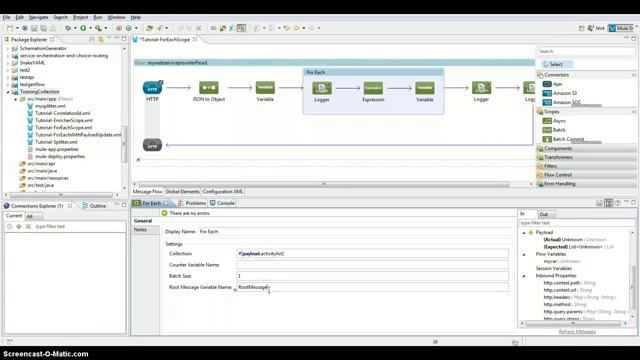
Task: Open Tutorial-EnricherScope.xml file
Action: point(64,120)
